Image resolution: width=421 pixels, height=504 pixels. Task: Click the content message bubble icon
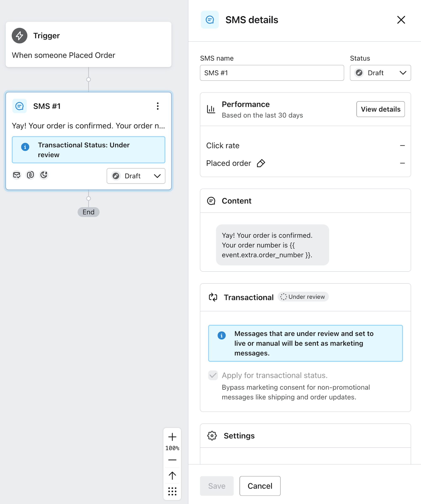click(211, 201)
